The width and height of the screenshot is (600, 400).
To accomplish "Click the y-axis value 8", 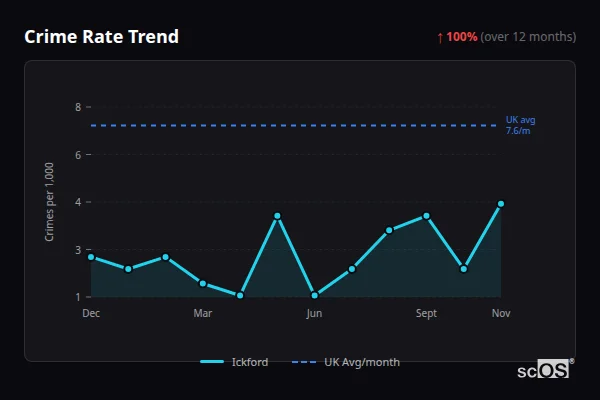I will point(78,107).
